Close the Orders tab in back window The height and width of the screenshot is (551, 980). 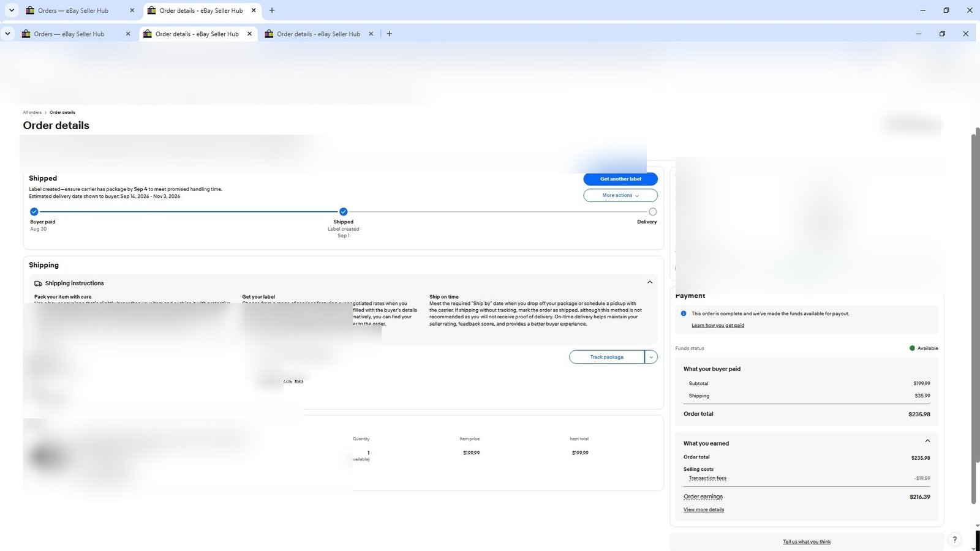pos(132,10)
